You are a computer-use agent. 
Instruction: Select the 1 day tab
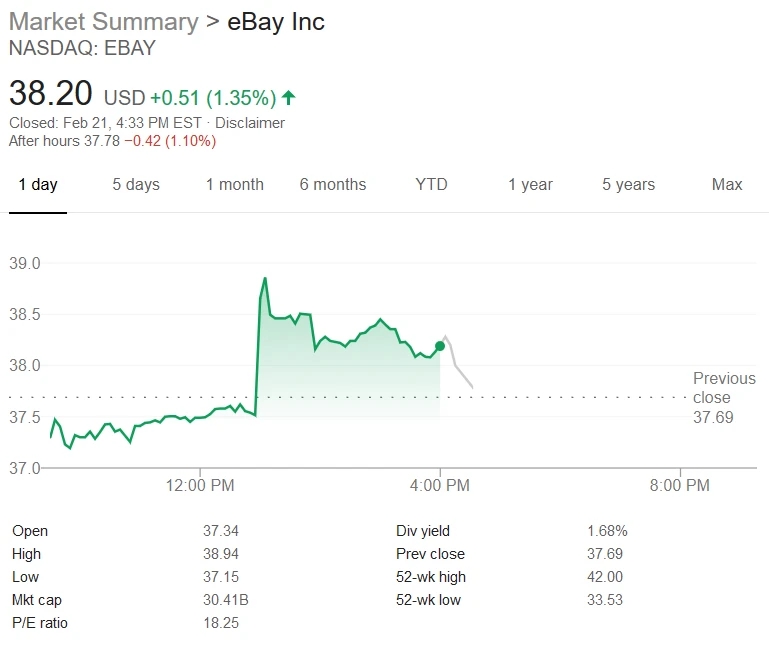coord(38,184)
